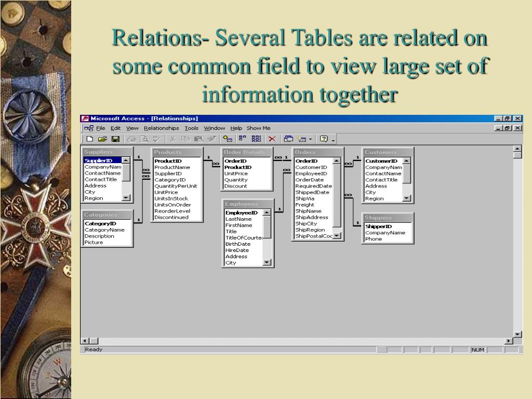Select the Shippers table title bar

pos(388,218)
